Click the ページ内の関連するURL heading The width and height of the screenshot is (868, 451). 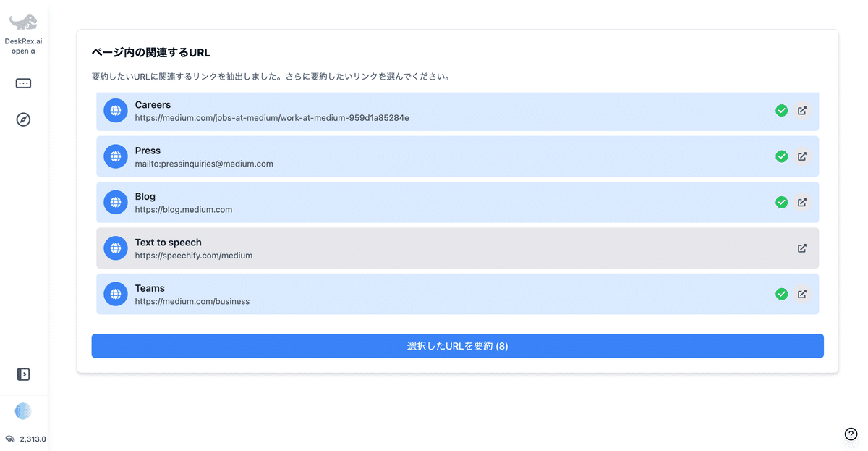[151, 52]
